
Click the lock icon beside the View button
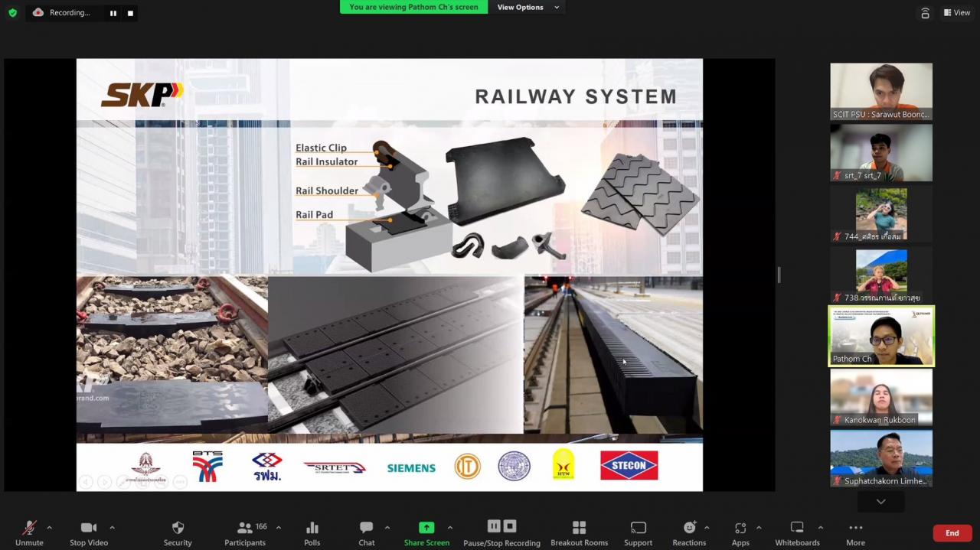click(x=925, y=13)
